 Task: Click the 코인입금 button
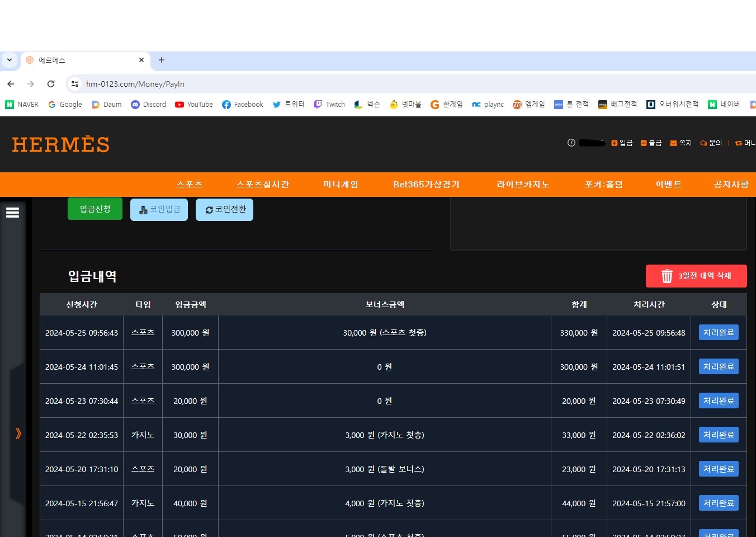pyautogui.click(x=159, y=209)
